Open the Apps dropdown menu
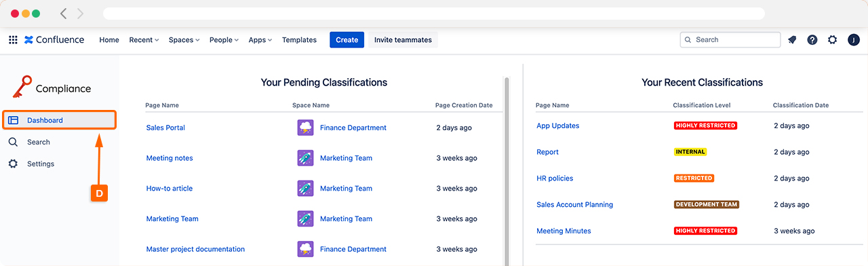The width and height of the screenshot is (868, 266). 260,40
